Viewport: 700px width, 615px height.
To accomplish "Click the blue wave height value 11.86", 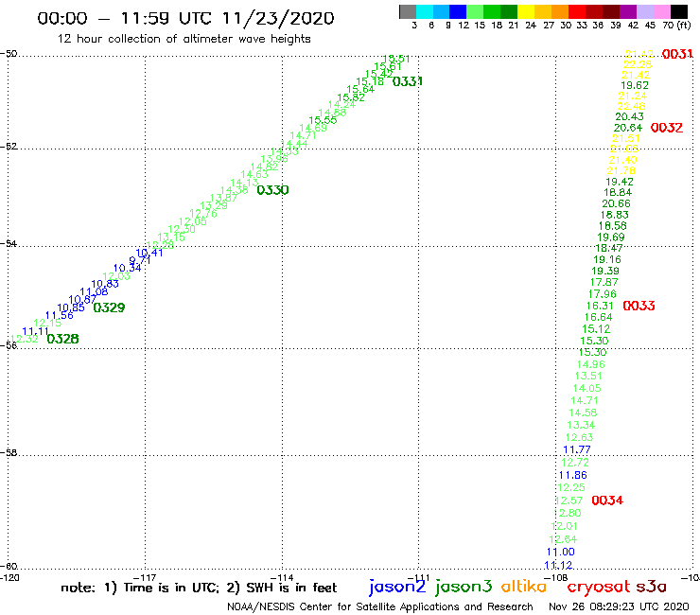I will (x=572, y=475).
